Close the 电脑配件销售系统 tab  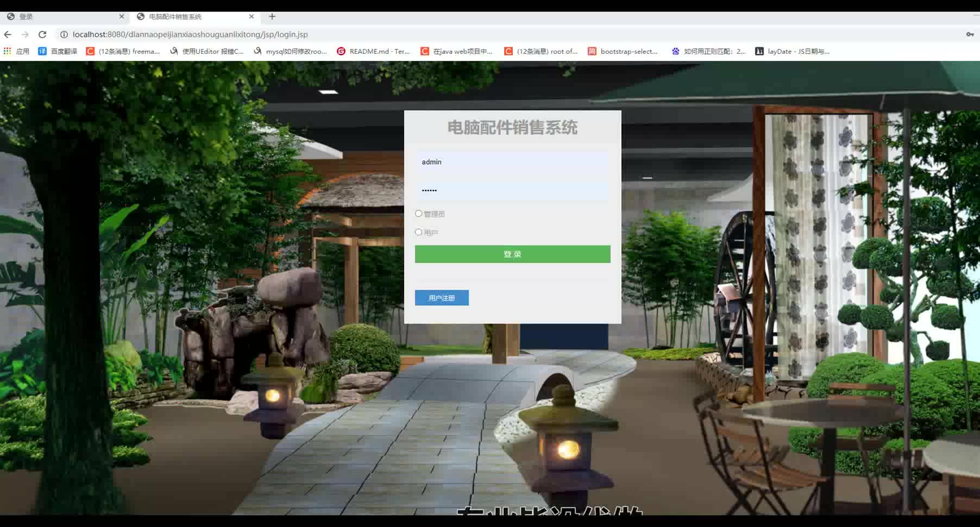[x=252, y=16]
